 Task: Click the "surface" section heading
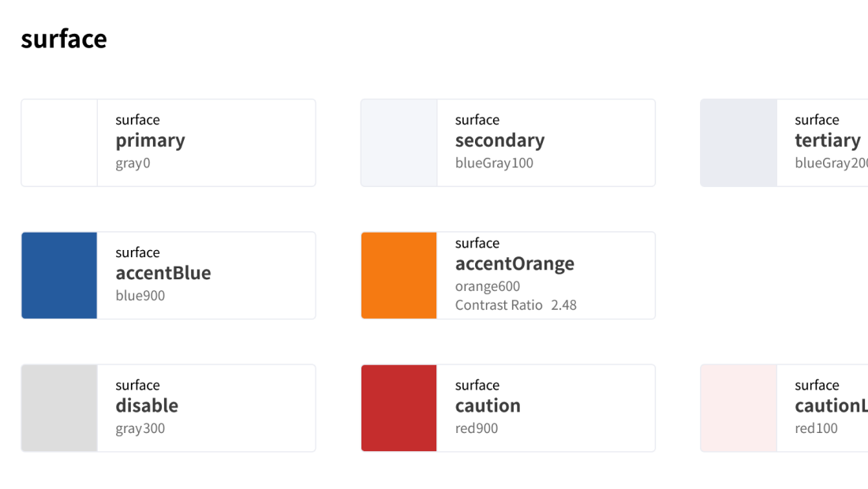[x=64, y=39]
